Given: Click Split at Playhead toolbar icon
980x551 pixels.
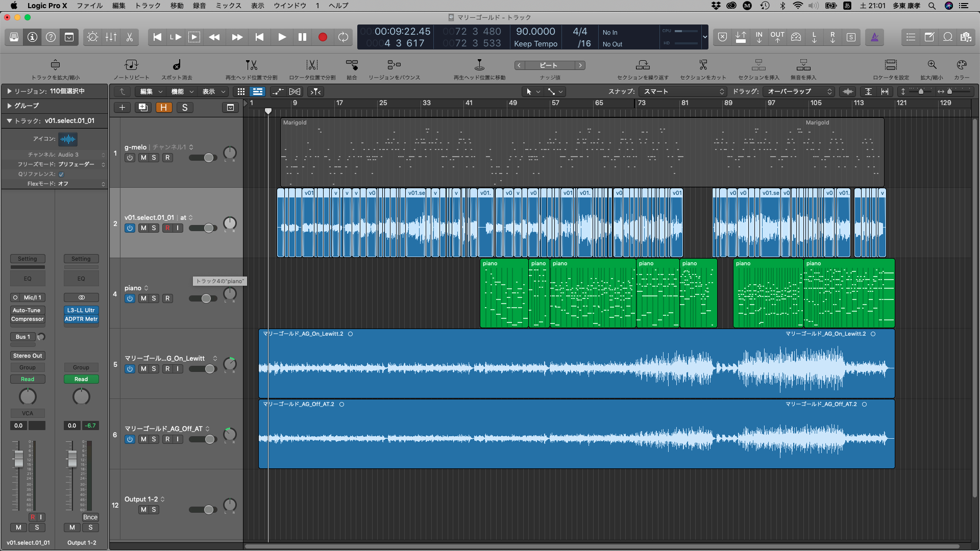Looking at the screenshot, I should [251, 65].
